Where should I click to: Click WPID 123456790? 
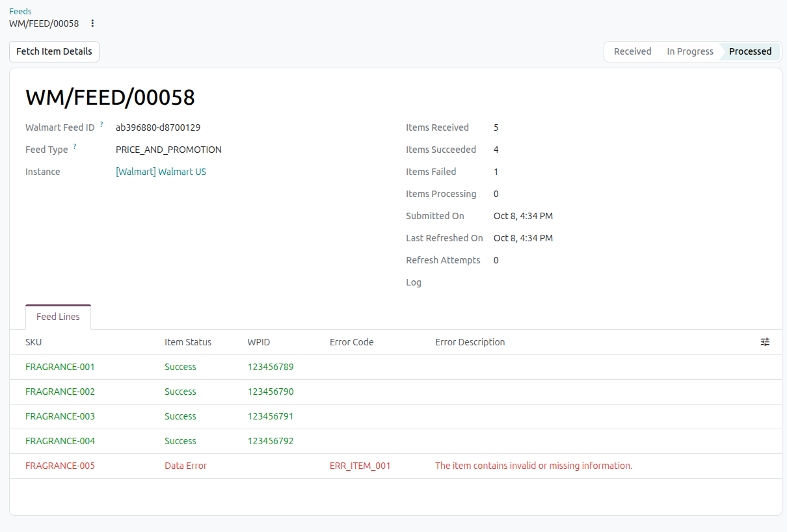[x=271, y=392]
